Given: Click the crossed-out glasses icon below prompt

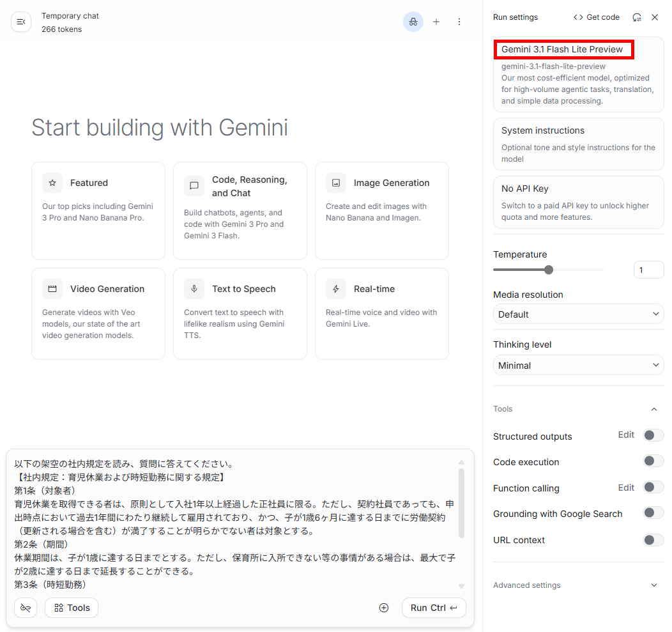Looking at the screenshot, I should pyautogui.click(x=26, y=608).
